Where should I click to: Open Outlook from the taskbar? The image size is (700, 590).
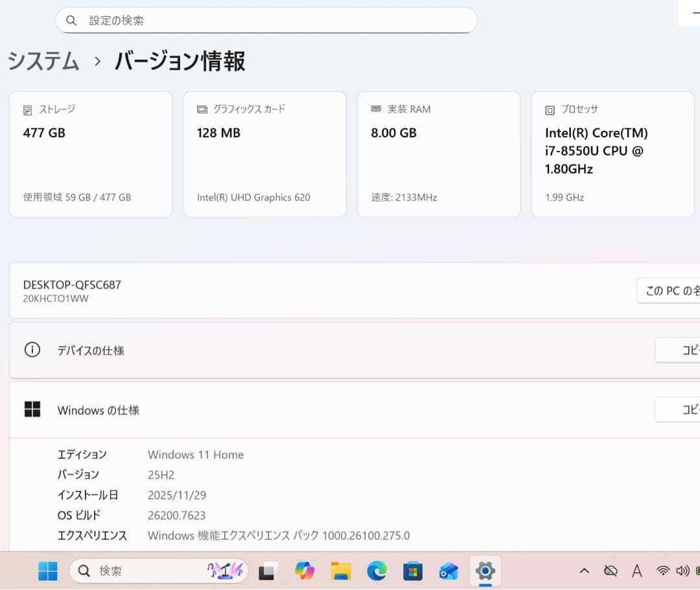[449, 571]
